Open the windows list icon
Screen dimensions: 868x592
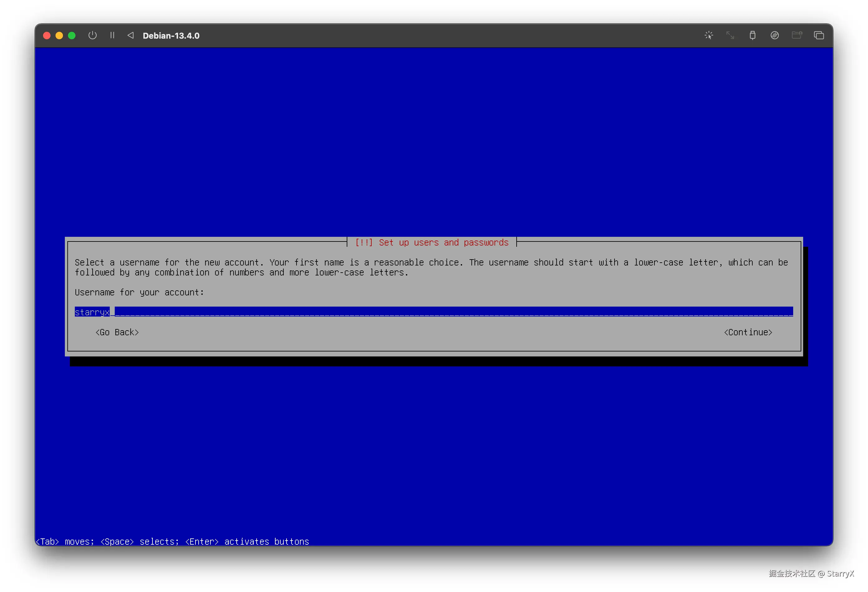pyautogui.click(x=819, y=36)
